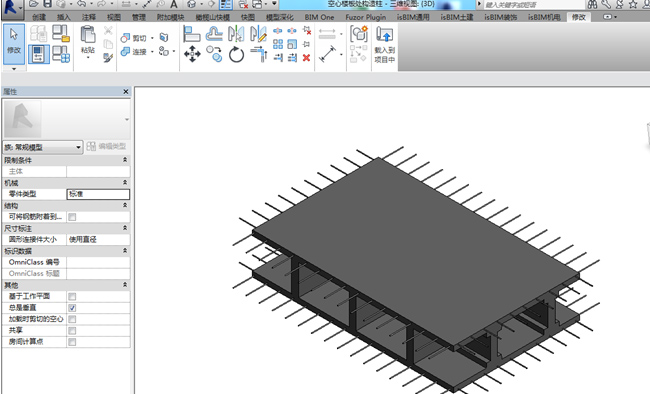The image size is (650, 394).
Task: Select the Rotate tool circular arrow
Action: (x=236, y=54)
